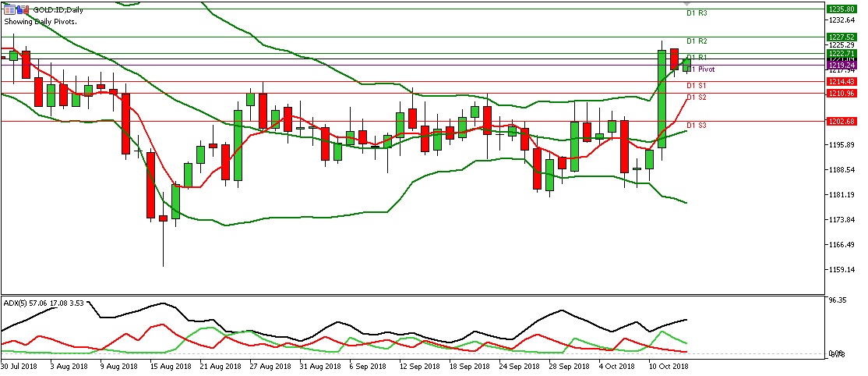Screen dimensions: 868x376
Task: Click the 15 Aug 2018 date label
Action: click(x=170, y=365)
